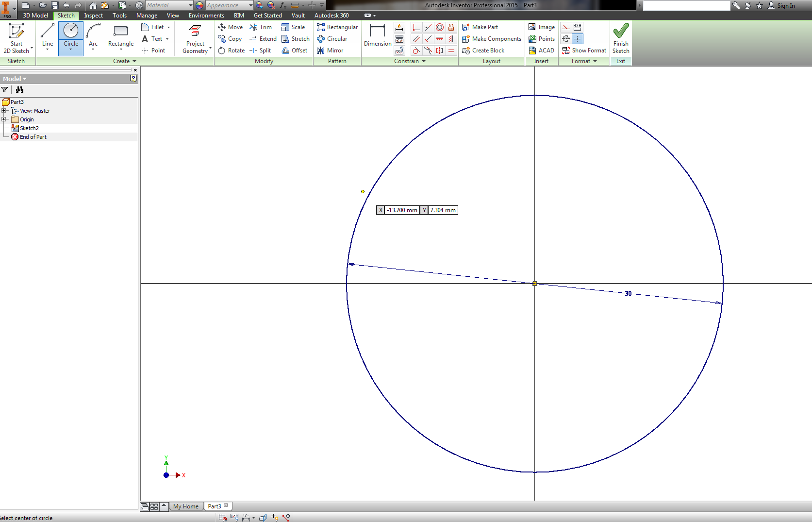
Task: Switch to My Home document tab
Action: pyautogui.click(x=186, y=506)
